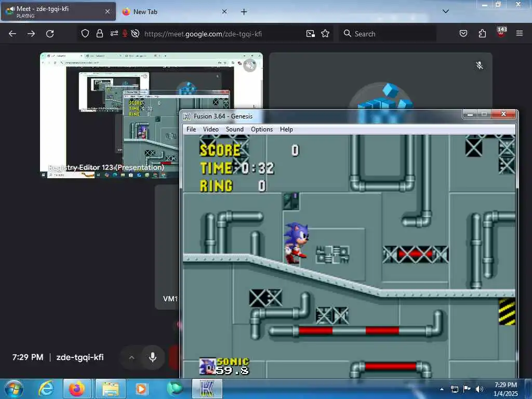Open the network tray icon
This screenshot has height=399, width=532.
(454, 389)
